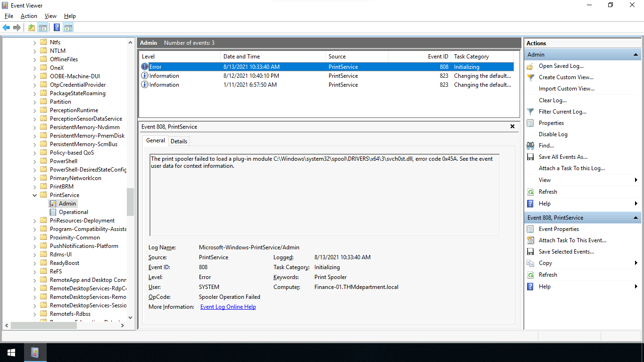Collapse the Event 808 actions section
Image resolution: width=644 pixels, height=362 pixels.
click(x=636, y=218)
